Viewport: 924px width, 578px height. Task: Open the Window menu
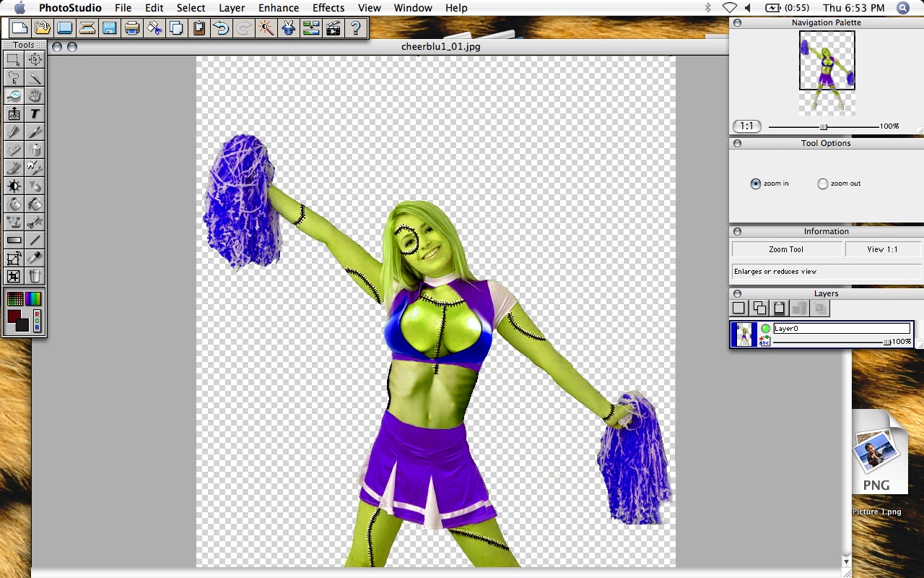coord(413,8)
